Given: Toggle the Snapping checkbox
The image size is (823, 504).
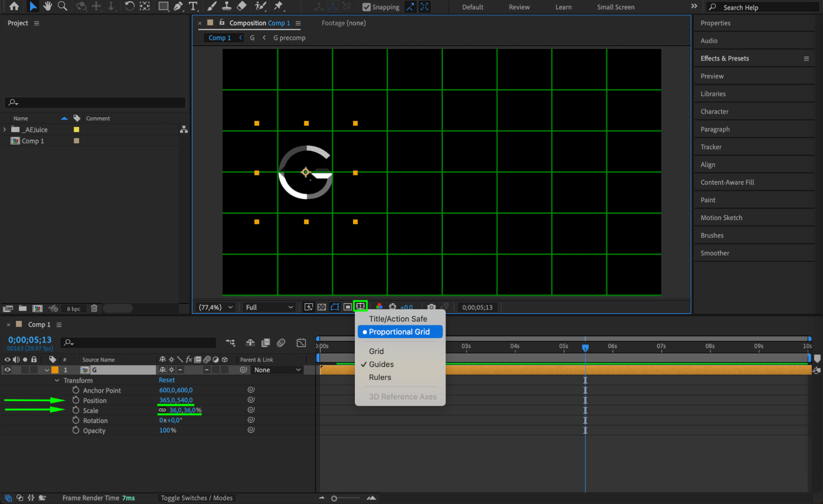Looking at the screenshot, I should 366,7.
